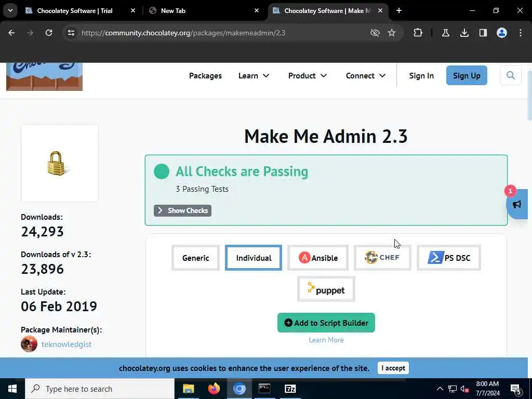Toggle the browser side panel icon
The width and height of the screenshot is (532, 399).
click(x=483, y=33)
